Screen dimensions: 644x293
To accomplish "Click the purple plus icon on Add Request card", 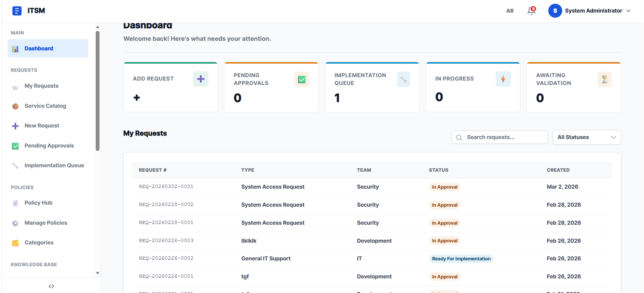I will (x=201, y=79).
